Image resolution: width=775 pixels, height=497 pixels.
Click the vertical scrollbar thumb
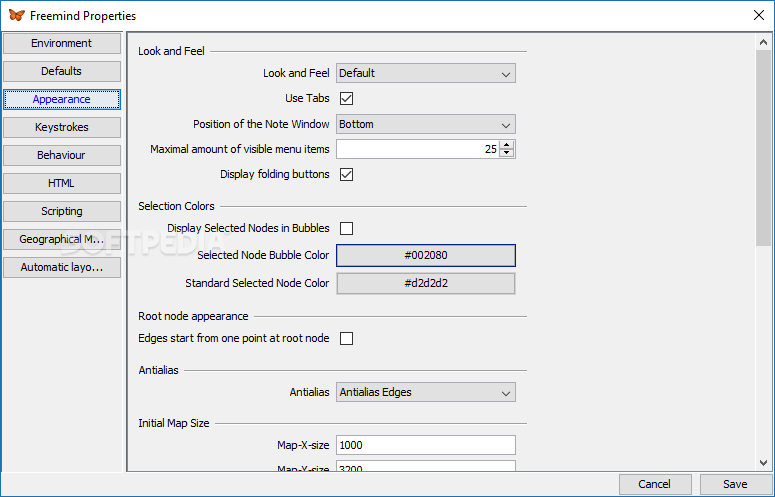click(763, 147)
